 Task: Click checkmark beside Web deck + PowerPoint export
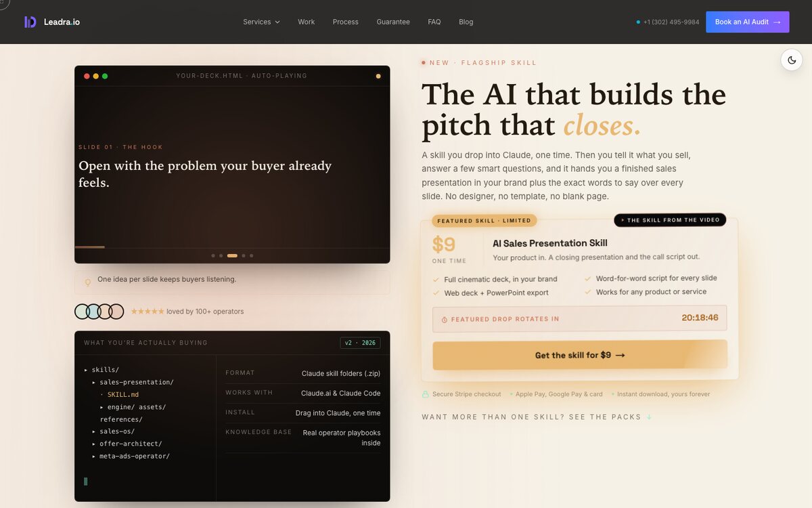[436, 293]
